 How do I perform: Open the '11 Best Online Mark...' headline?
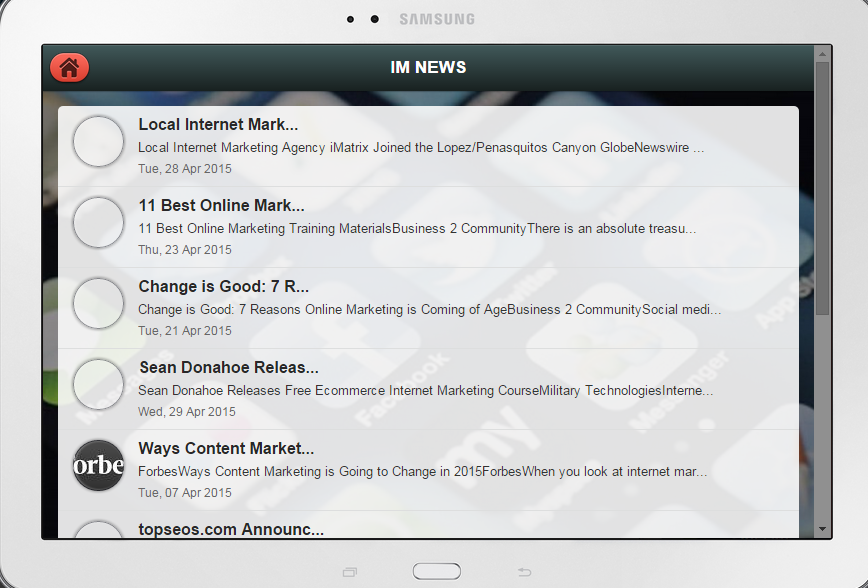221,205
